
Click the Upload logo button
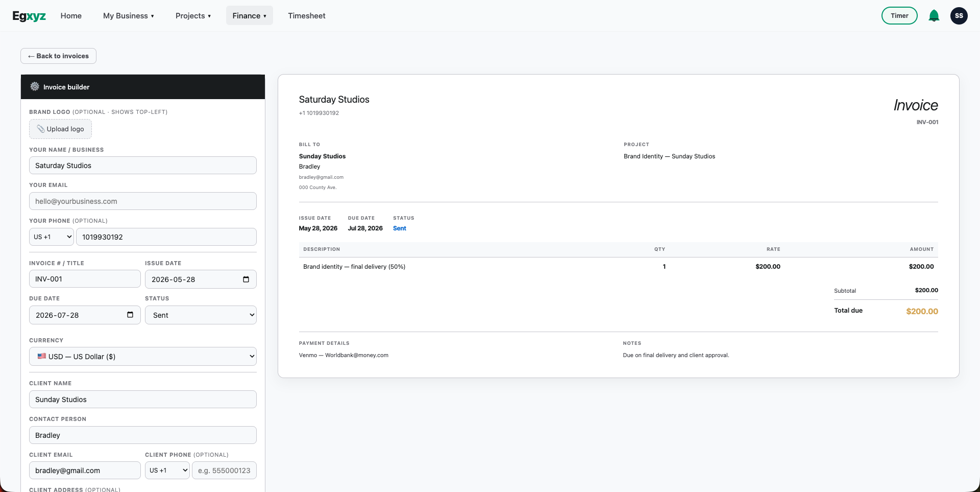60,129
